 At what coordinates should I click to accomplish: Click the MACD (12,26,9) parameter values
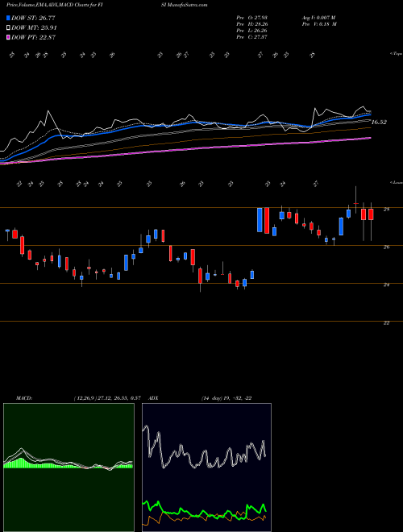point(107,398)
